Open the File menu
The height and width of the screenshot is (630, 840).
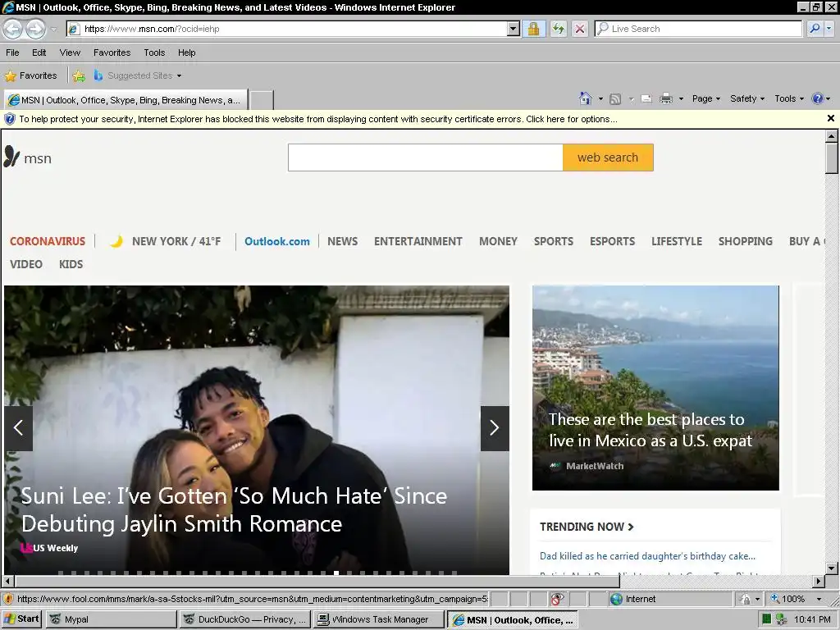coord(12,52)
